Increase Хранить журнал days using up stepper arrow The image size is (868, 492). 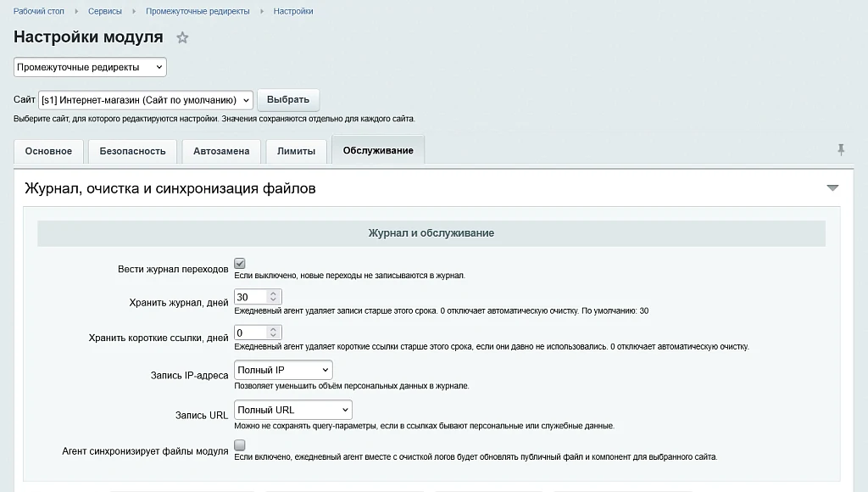pos(273,294)
